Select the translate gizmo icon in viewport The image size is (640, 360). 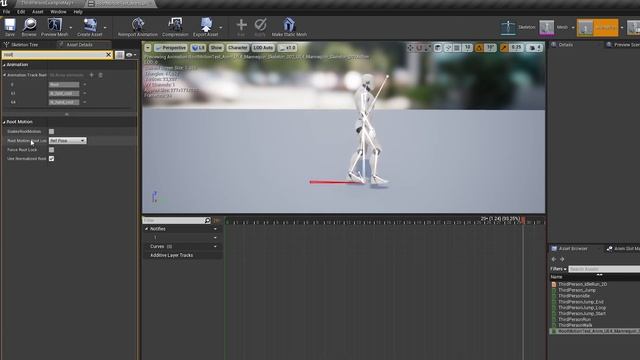(x=410, y=48)
